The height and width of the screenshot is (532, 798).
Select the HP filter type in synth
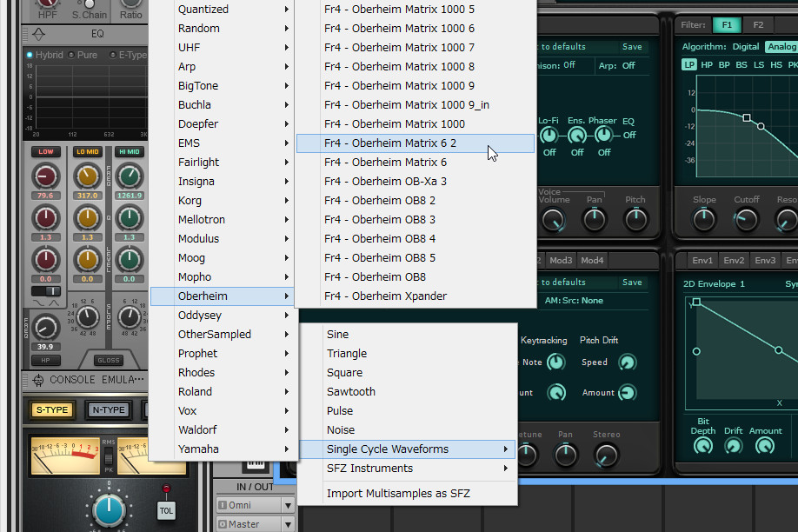[707, 64]
